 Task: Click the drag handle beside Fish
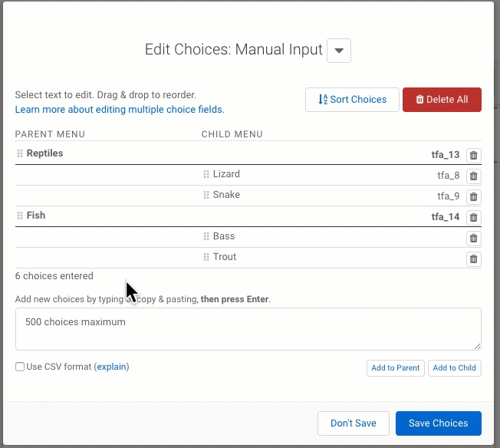(x=20, y=216)
